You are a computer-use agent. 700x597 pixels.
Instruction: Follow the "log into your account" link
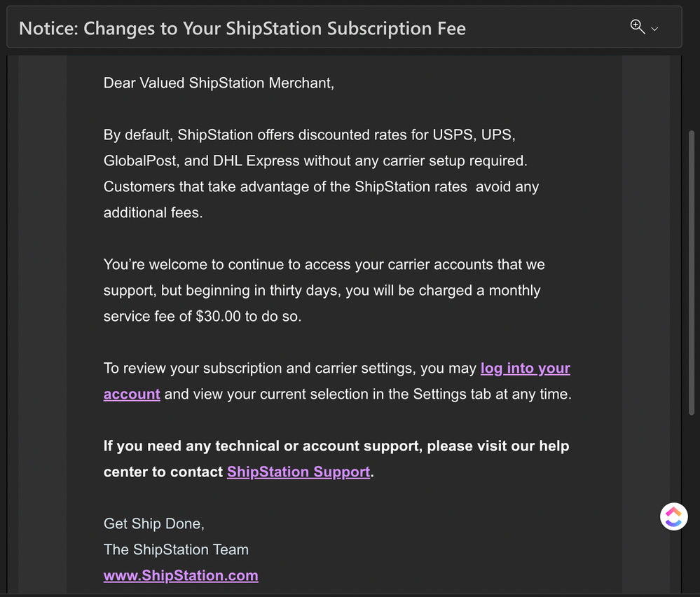[x=525, y=369]
